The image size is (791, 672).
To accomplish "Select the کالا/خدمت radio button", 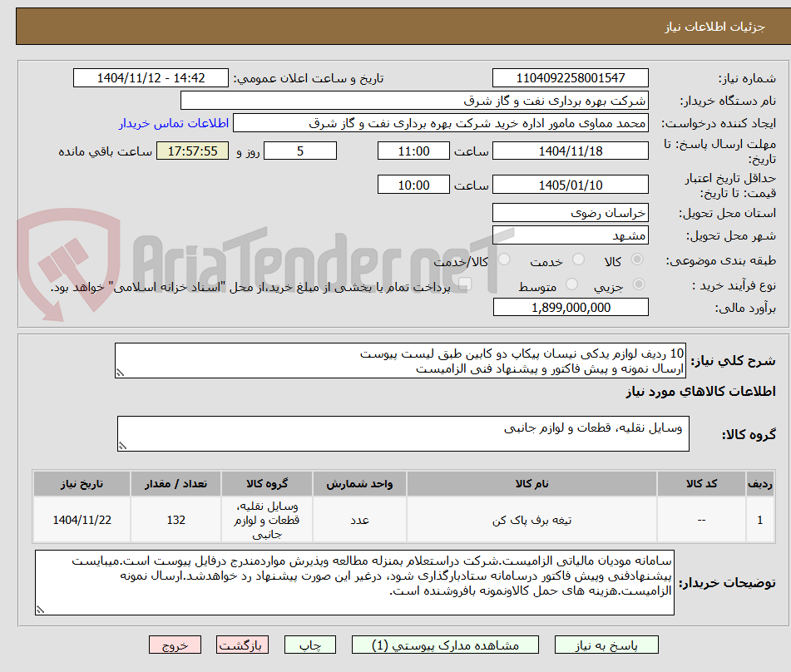I will pyautogui.click(x=504, y=259).
